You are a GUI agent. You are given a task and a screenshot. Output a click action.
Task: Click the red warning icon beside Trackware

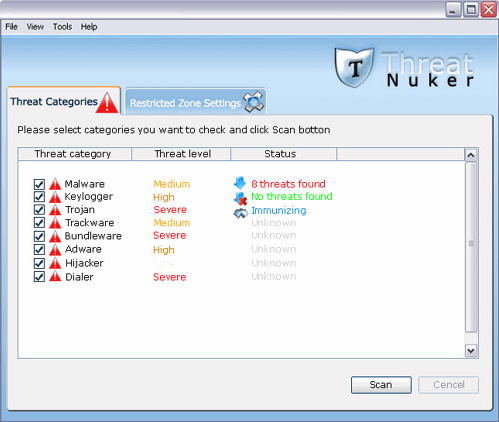tap(55, 223)
